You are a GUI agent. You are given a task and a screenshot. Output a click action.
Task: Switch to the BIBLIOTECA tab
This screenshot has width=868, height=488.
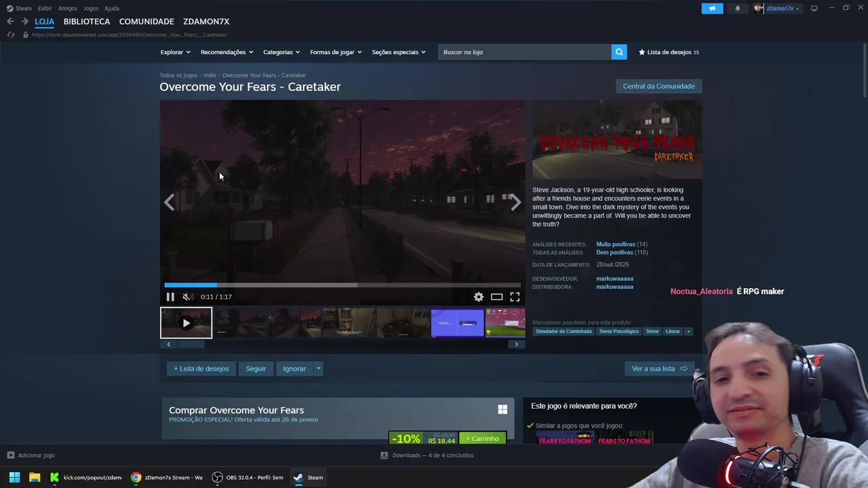[87, 22]
